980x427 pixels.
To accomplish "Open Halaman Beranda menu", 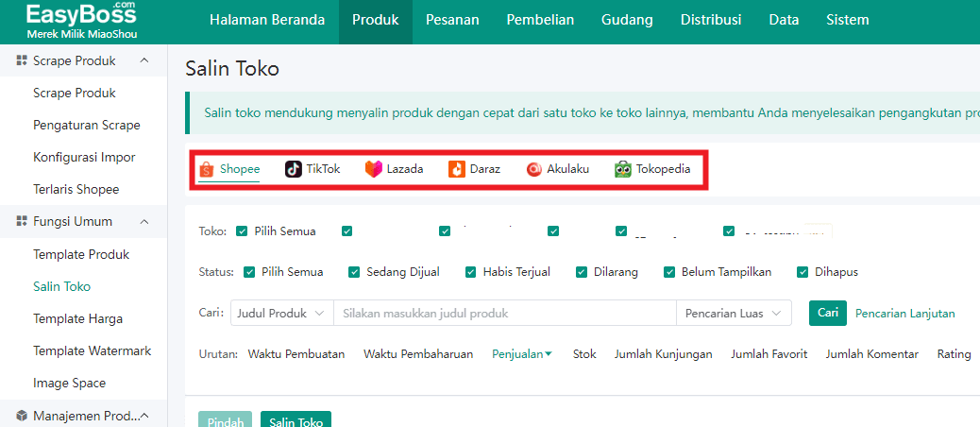I will click(267, 20).
